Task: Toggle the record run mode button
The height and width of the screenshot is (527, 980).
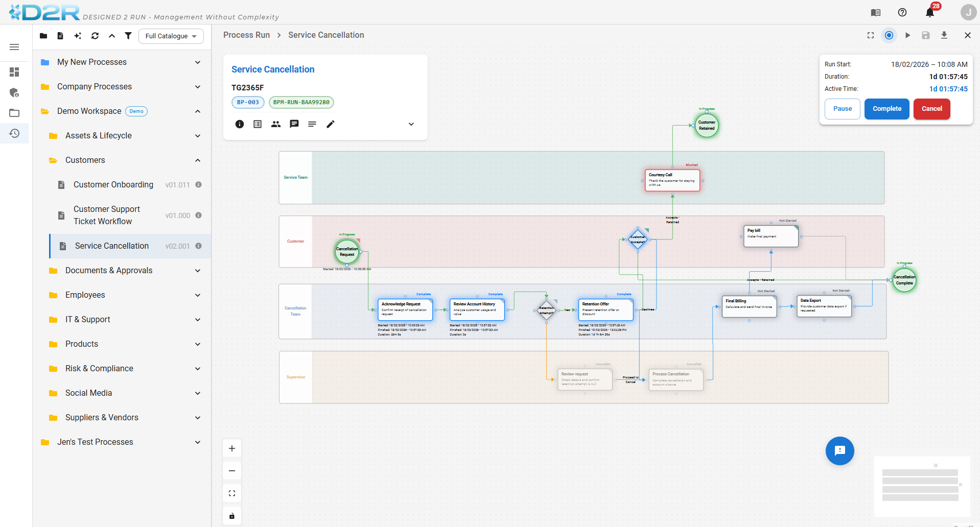Action: (889, 35)
